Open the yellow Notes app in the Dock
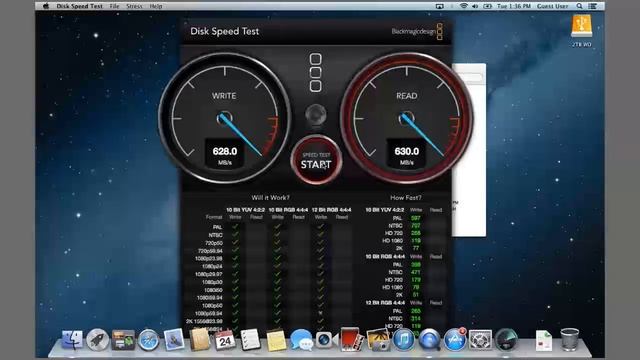This screenshot has height=360, width=640. point(276,340)
